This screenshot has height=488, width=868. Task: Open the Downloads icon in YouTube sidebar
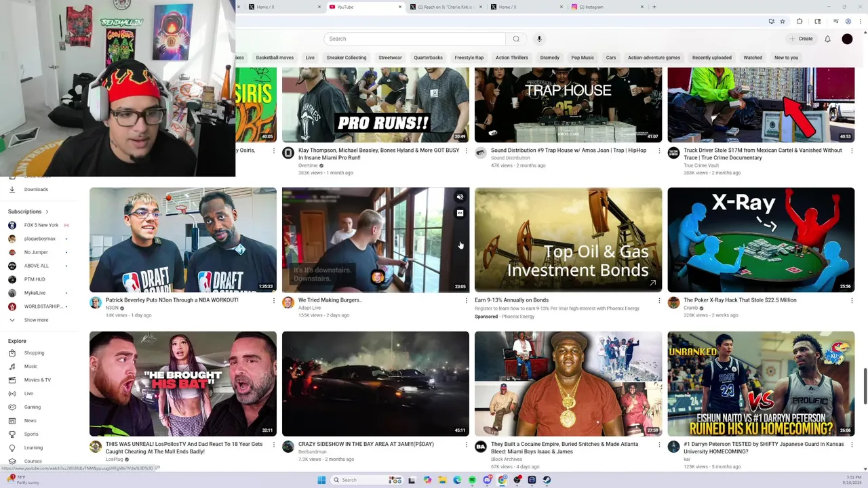[12, 189]
